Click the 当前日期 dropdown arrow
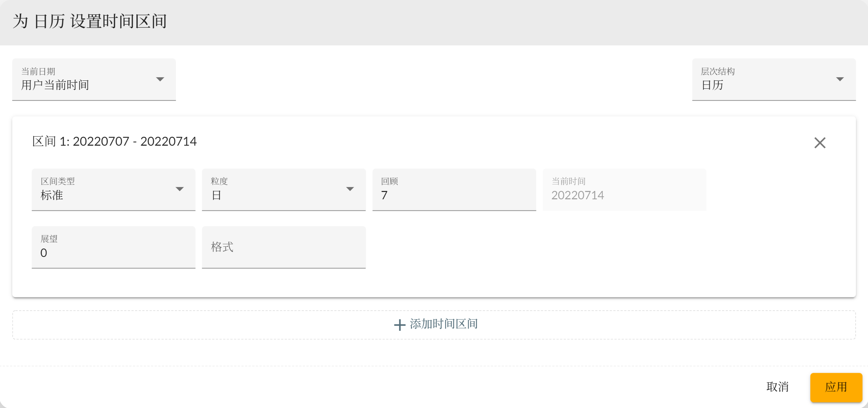 [x=160, y=79]
